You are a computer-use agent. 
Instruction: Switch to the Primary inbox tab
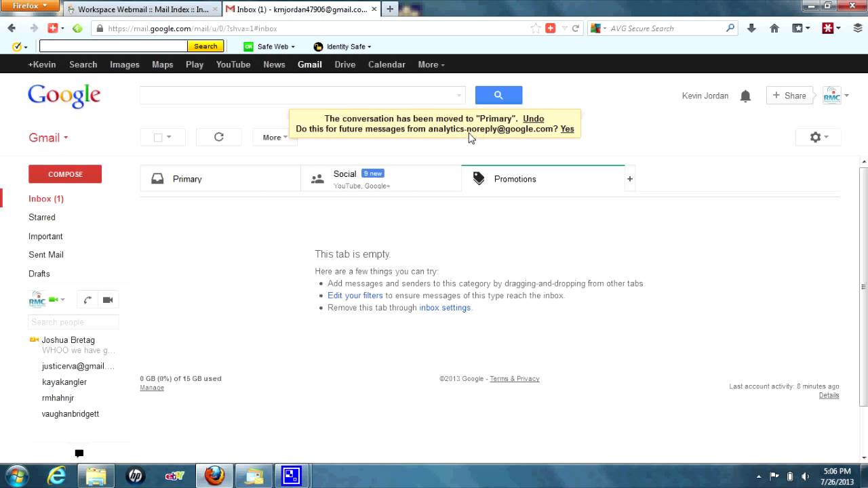220,179
